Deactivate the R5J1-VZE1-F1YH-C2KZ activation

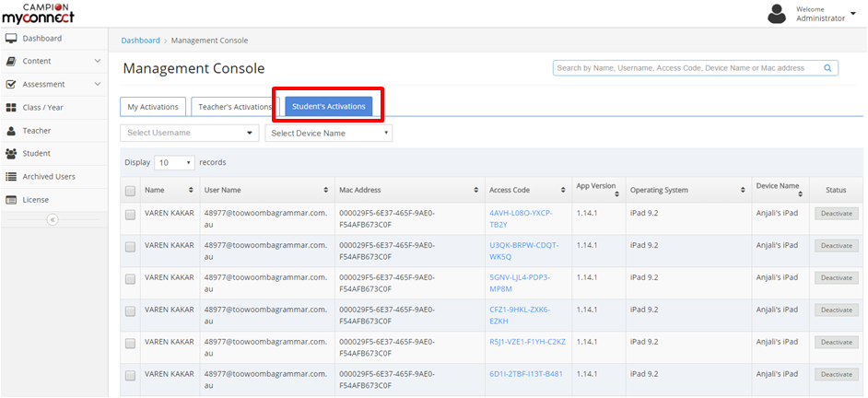837,342
